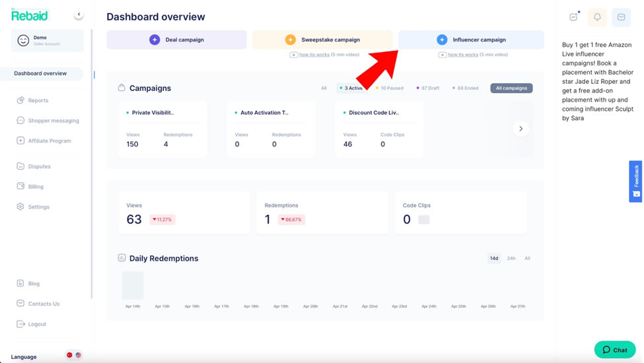Create a new Sweepstake campaign
The width and height of the screenshot is (644, 363).
point(322,40)
